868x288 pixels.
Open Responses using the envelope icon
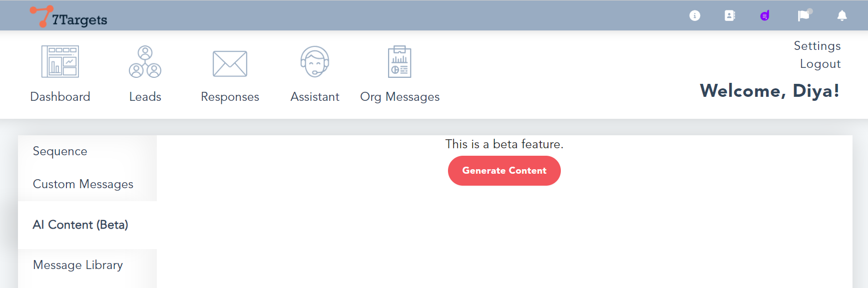230,63
